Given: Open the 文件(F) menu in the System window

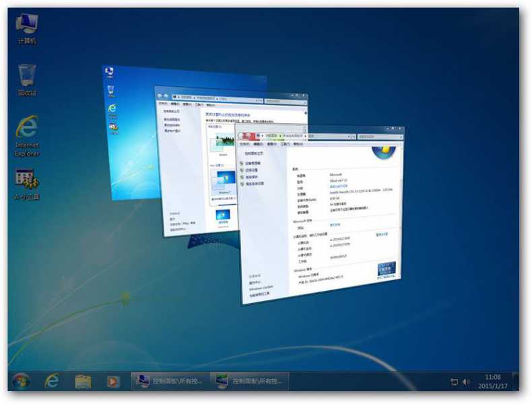Looking at the screenshot, I should [244, 144].
